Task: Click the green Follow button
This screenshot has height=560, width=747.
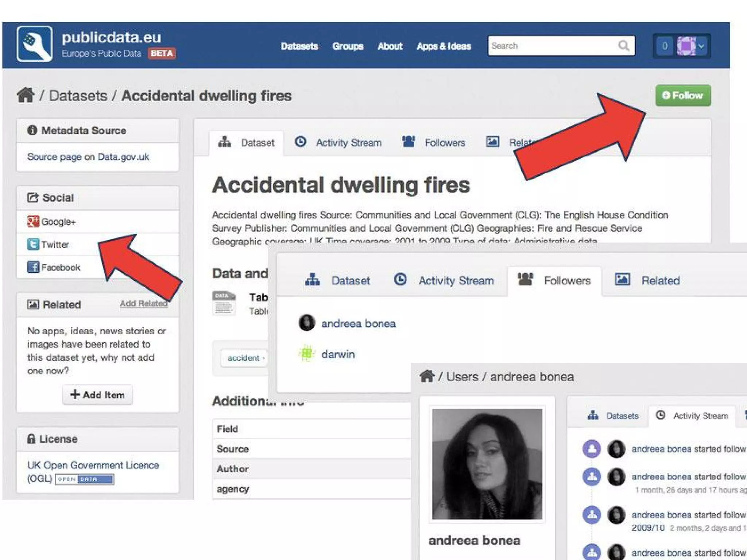Action: 683,96
